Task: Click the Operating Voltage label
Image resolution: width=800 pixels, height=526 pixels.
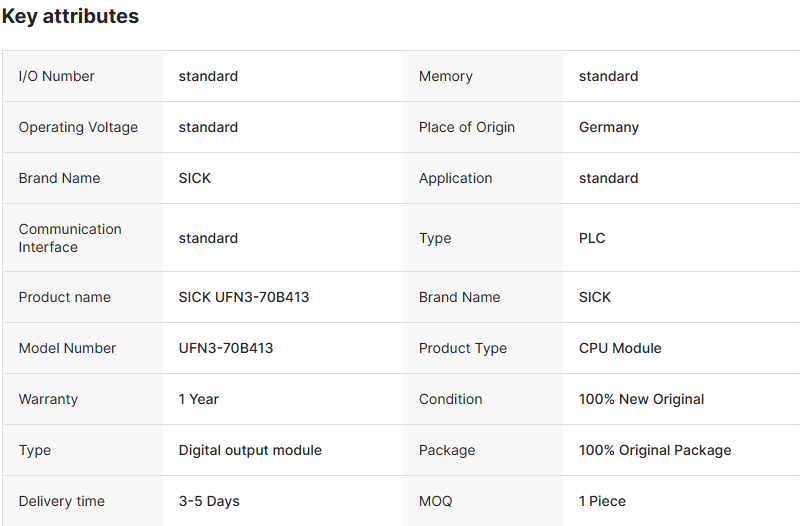Action: (78, 127)
